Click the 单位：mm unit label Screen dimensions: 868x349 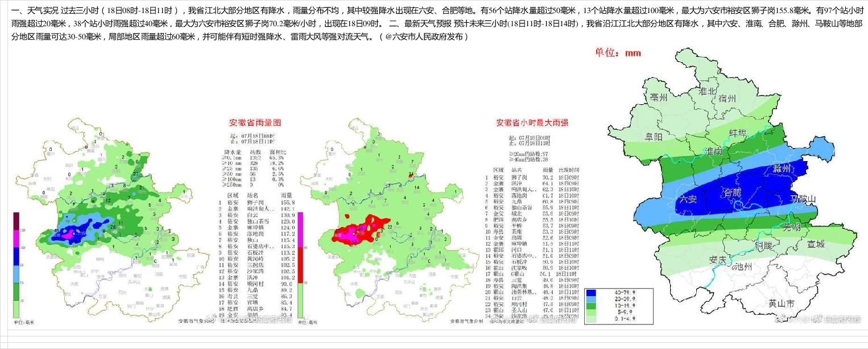point(618,53)
